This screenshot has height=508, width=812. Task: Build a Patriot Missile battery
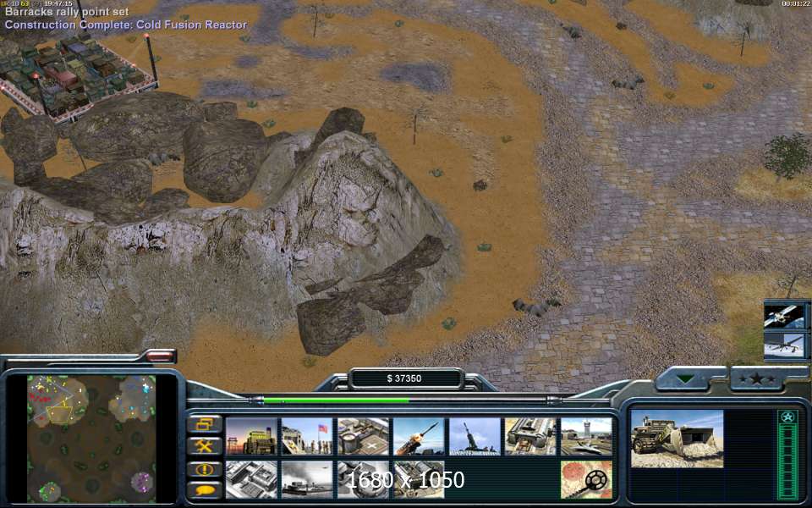coord(419,437)
